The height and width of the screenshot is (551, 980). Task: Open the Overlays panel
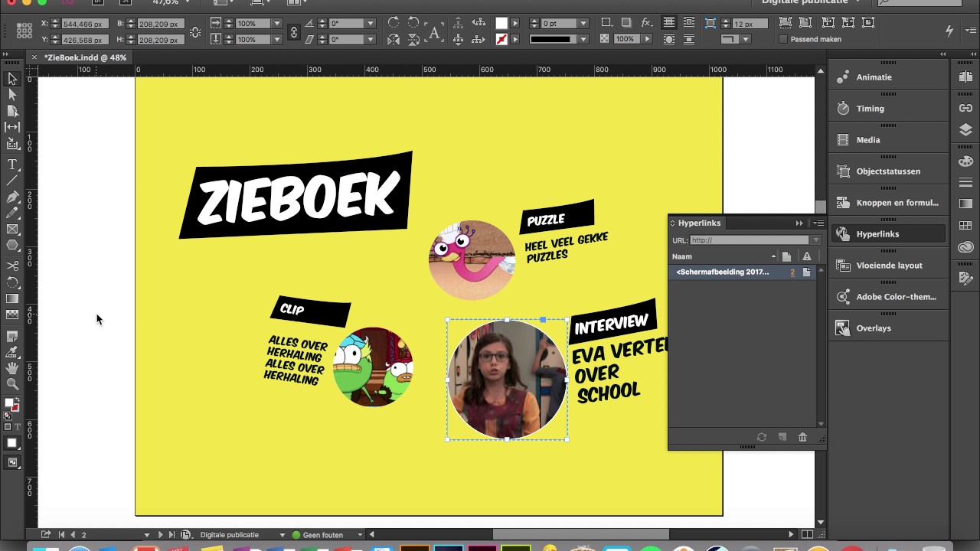coord(888,328)
